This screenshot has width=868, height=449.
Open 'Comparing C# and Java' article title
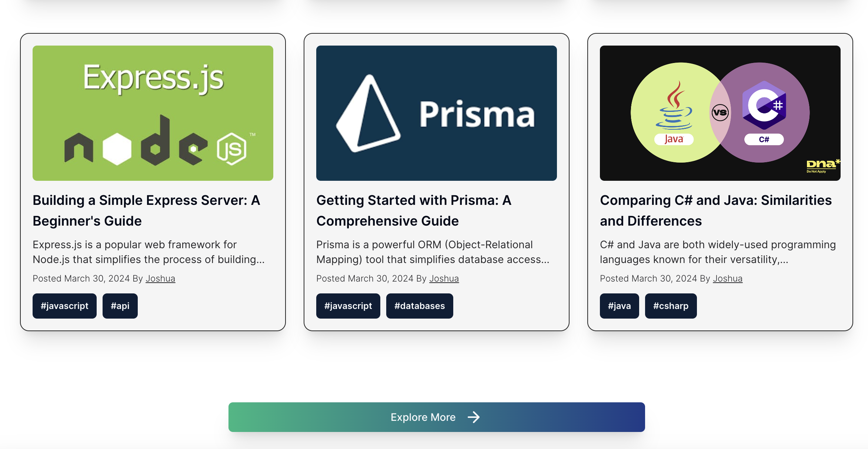[716, 210]
